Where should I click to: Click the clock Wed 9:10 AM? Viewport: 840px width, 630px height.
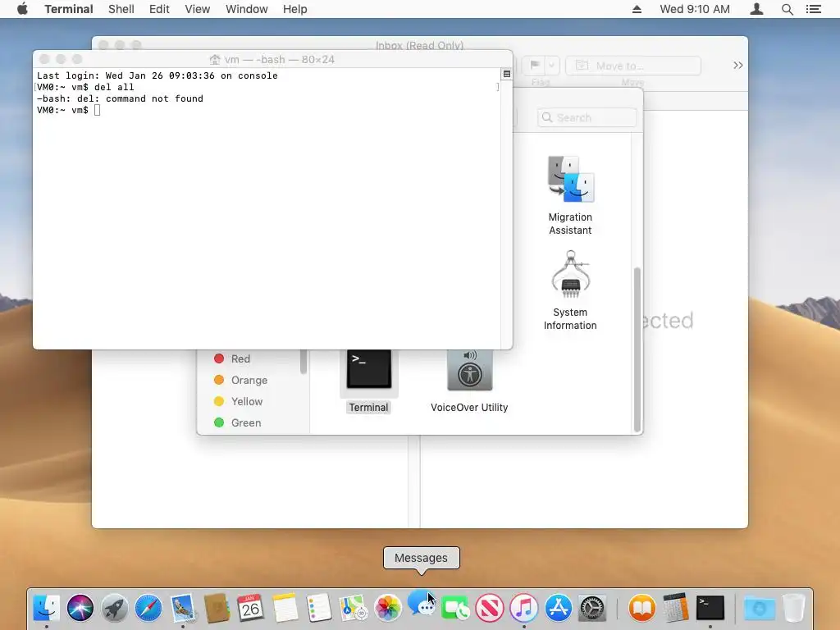click(x=695, y=9)
